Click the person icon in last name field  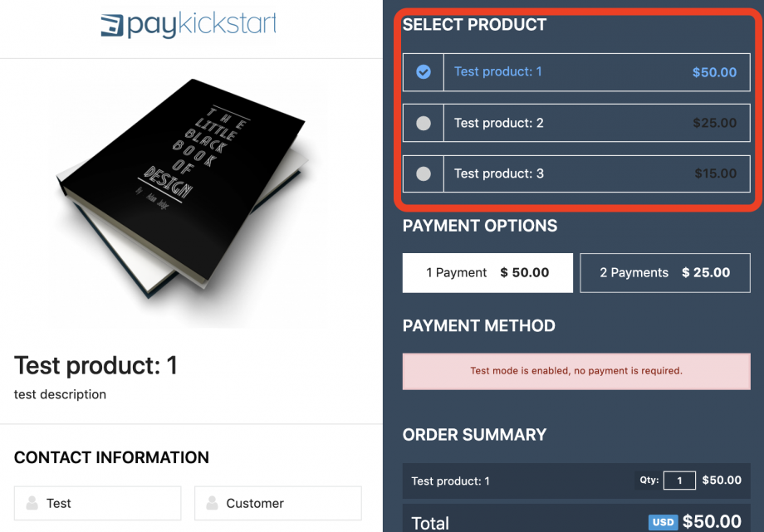click(212, 503)
